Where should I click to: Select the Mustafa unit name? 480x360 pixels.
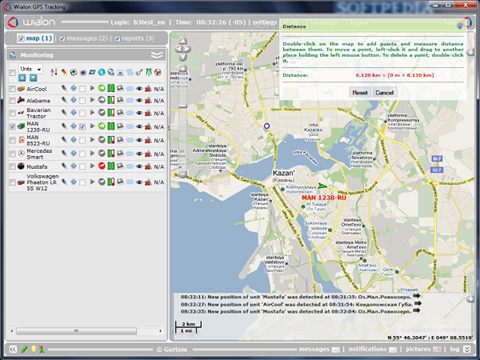pyautogui.click(x=37, y=166)
